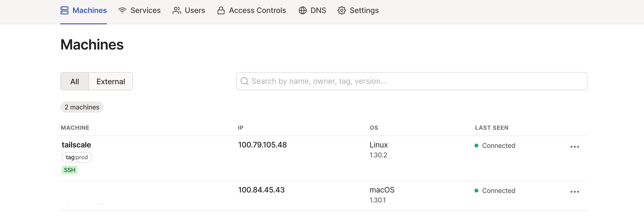Click IP address 100.79.105.48
644x217 pixels.
click(262, 145)
